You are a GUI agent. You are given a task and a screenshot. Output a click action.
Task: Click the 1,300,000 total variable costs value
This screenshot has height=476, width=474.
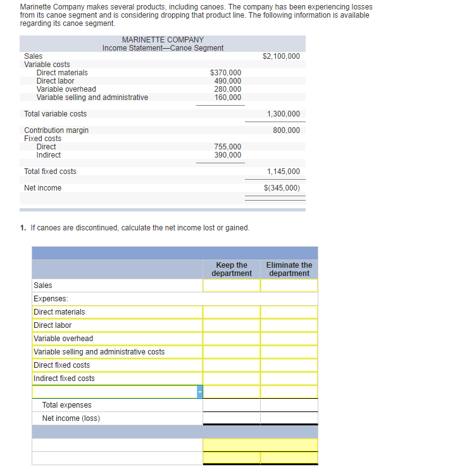(284, 114)
